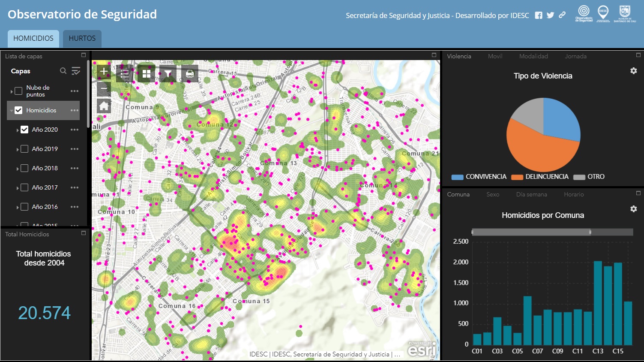Open the Modalidad chart tab
The height and width of the screenshot is (362, 644).
pos(533,56)
